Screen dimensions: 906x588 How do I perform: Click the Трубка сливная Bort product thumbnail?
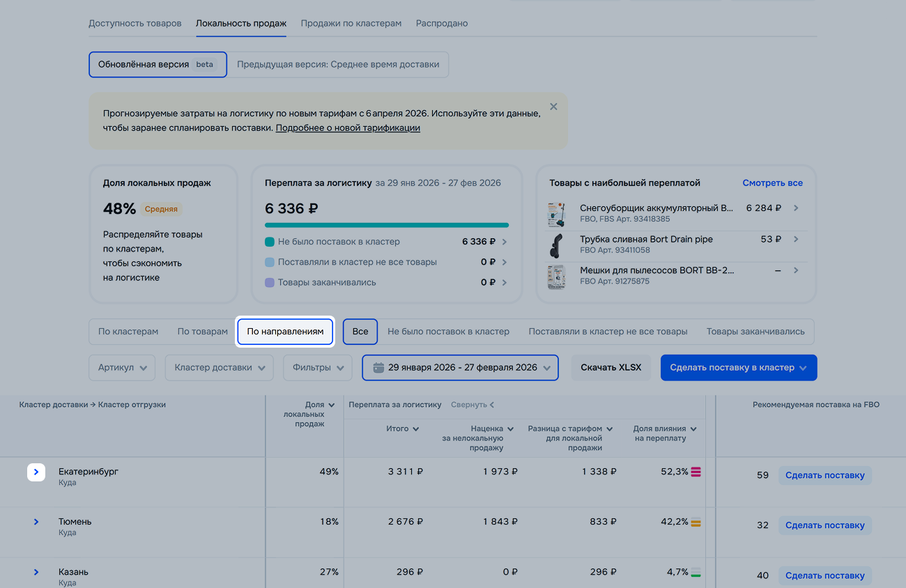click(x=556, y=245)
